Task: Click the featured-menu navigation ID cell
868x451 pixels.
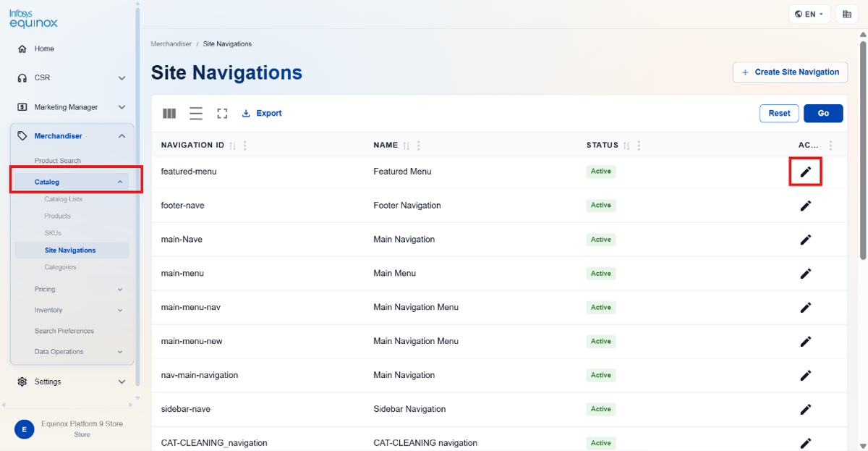Action: point(189,172)
